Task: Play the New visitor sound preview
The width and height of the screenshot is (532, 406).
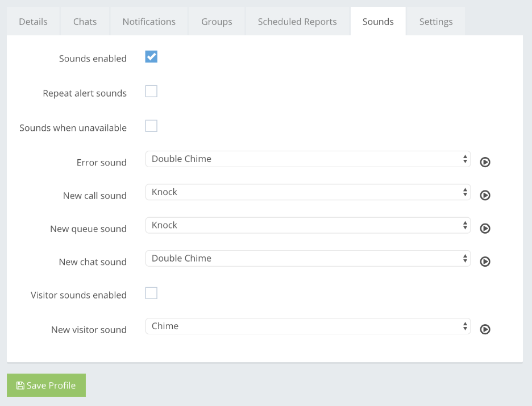Action: (x=485, y=329)
